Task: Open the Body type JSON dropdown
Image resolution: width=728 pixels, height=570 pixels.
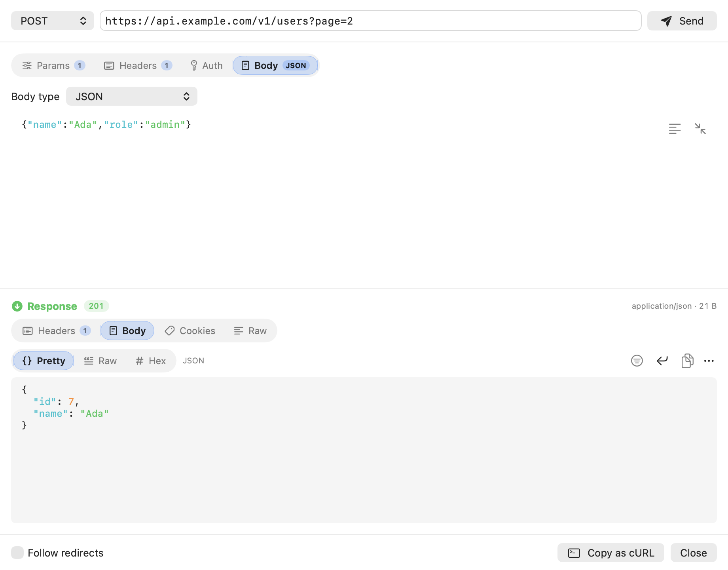Action: coord(132,96)
